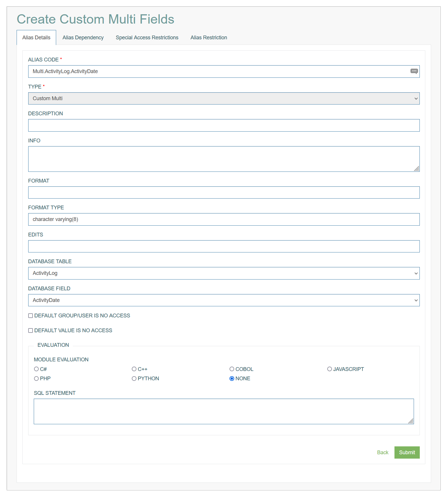Pick COBOL as module evaluation
The image size is (448, 495).
pos(232,369)
